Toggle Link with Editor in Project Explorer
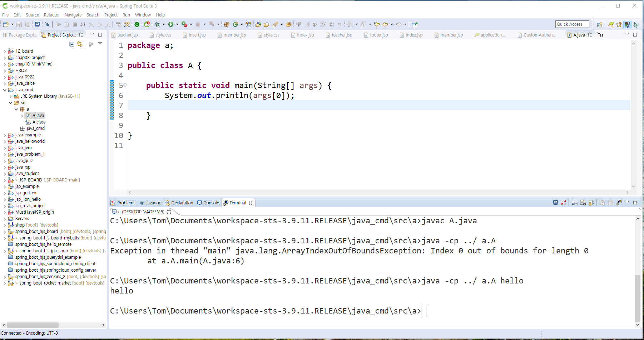This screenshot has width=644, height=340. 79,44
